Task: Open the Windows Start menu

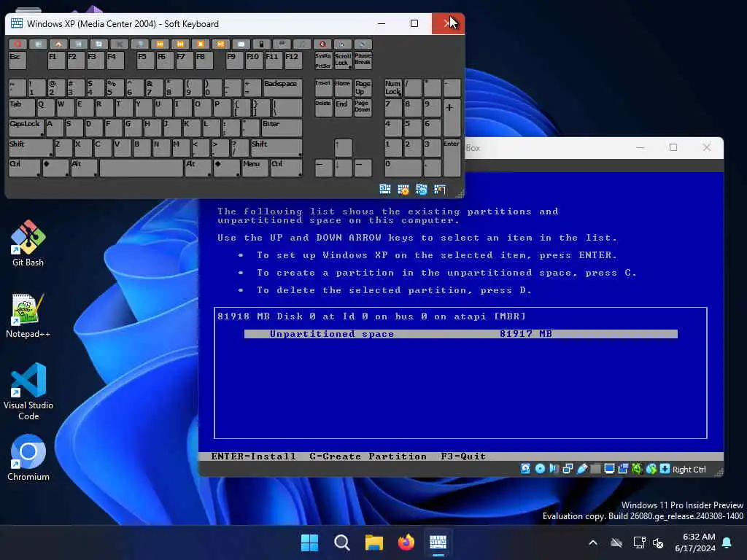Action: click(x=309, y=542)
